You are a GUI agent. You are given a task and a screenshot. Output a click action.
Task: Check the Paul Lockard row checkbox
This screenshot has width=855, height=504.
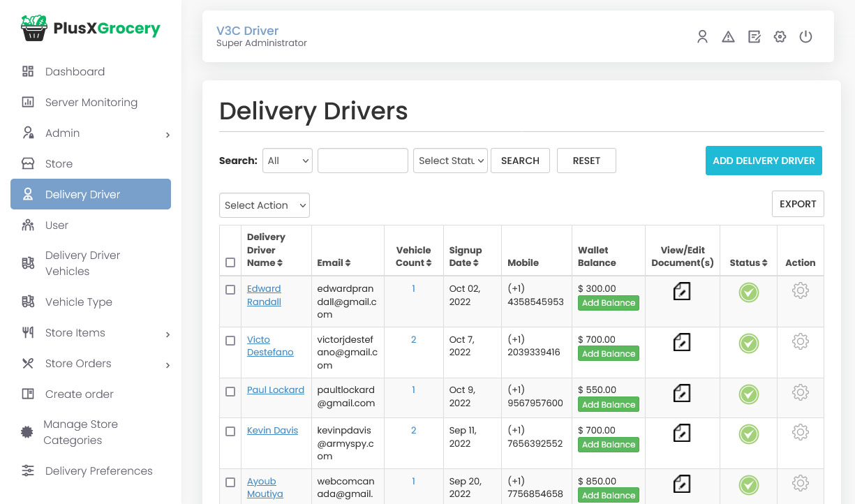230,392
